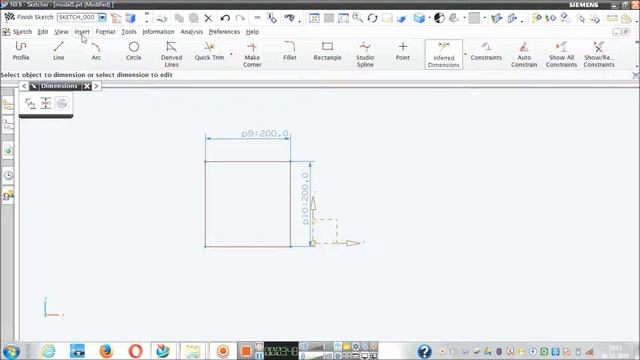Select the Derived Lines tool
The width and height of the screenshot is (640, 360).
(x=171, y=54)
